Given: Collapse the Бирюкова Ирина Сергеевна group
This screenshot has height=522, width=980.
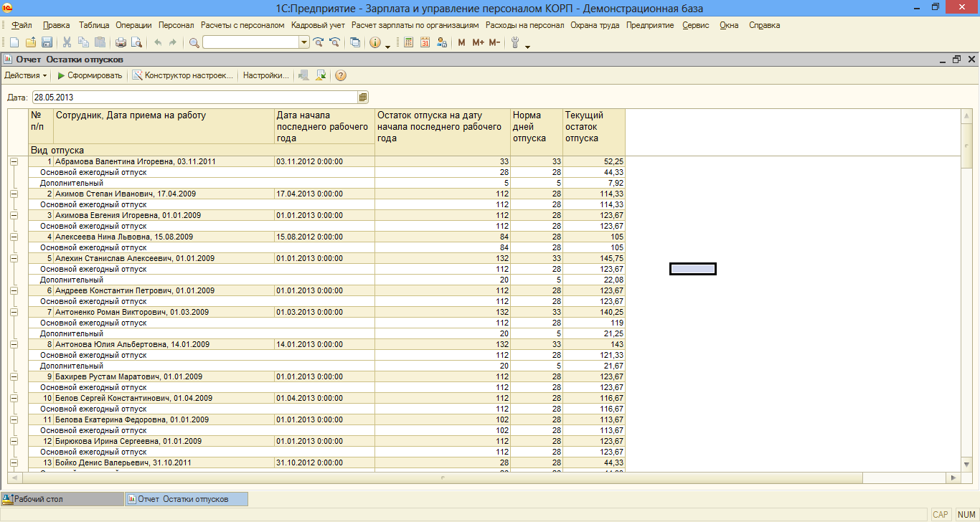Looking at the screenshot, I should 13,441.
